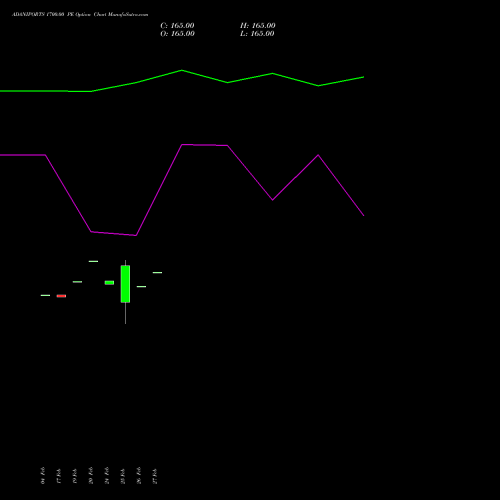The width and height of the screenshot is (500, 500).
Task: Click the 27 Feb date axis label
Action: click(x=155, y=476)
